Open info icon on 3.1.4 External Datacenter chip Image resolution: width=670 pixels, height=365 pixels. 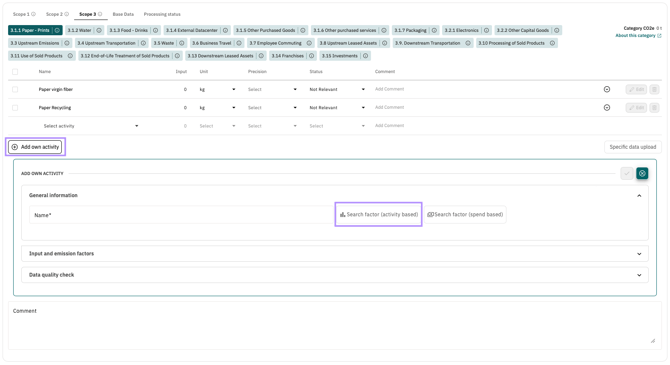tap(225, 30)
